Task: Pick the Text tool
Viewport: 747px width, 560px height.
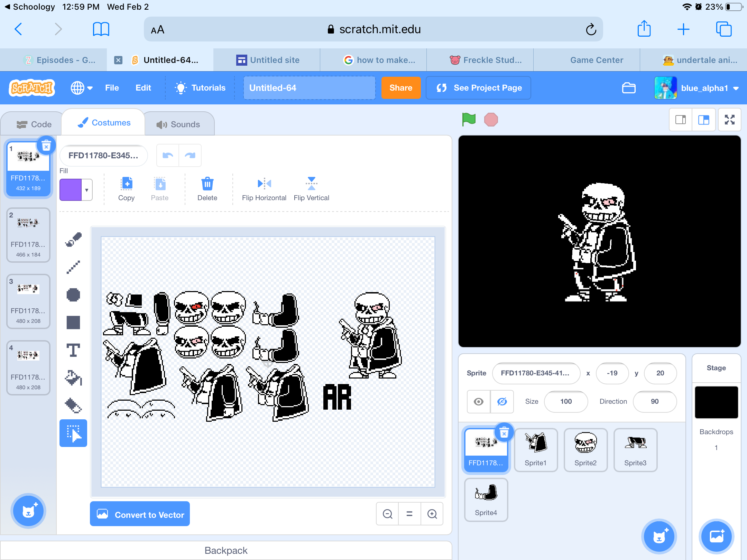Action: pyautogui.click(x=73, y=350)
